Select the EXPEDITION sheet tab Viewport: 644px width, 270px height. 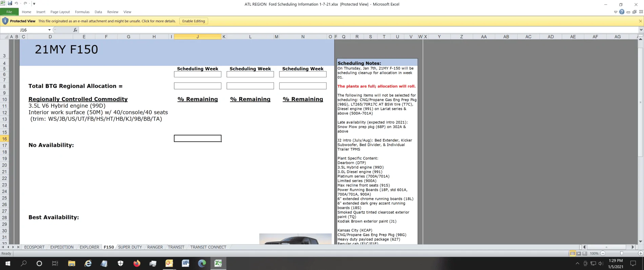(62, 247)
